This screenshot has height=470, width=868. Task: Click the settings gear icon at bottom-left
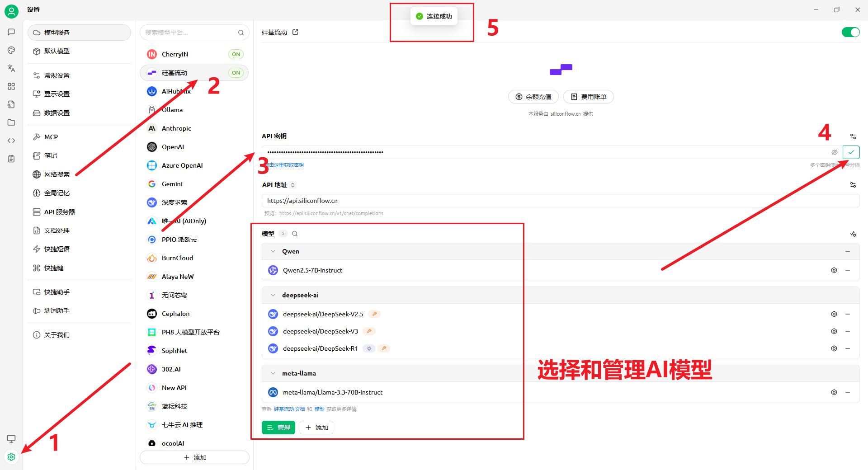[x=11, y=457]
